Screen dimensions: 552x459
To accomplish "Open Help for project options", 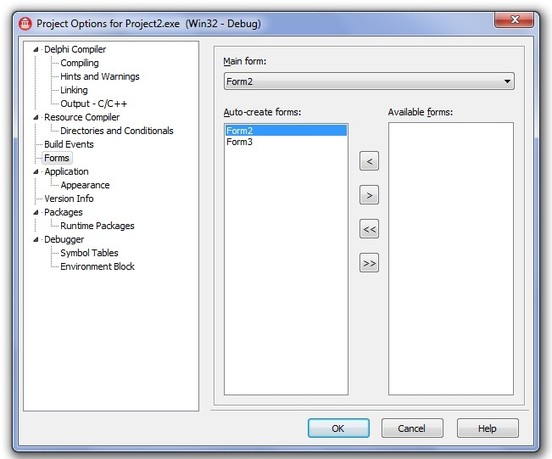I will (488, 428).
